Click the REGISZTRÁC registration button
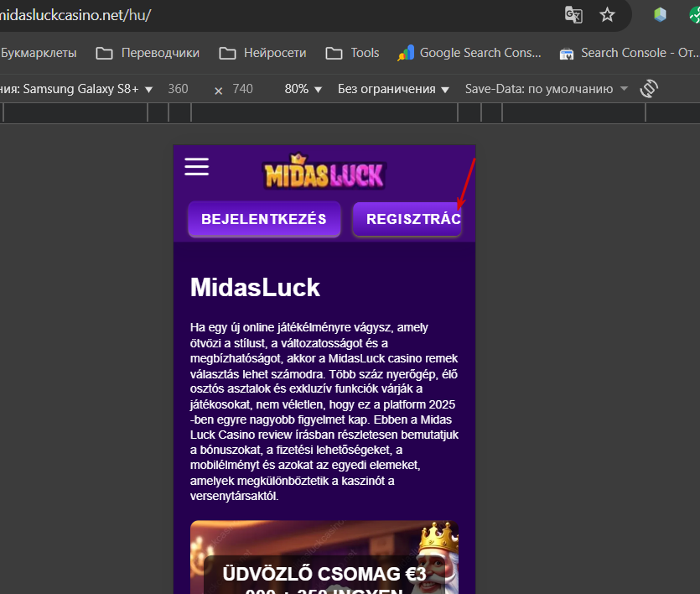Screen dimensions: 700x594 [x=407, y=219]
